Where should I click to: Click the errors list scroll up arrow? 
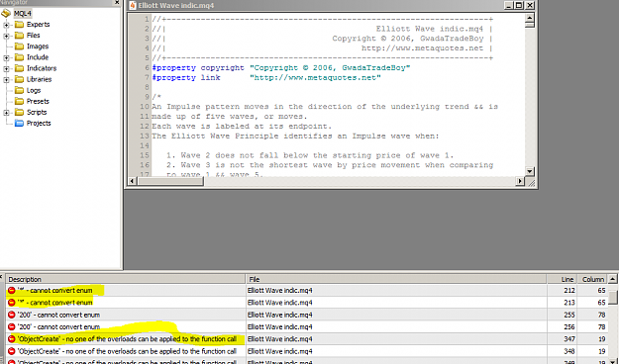[612, 279]
